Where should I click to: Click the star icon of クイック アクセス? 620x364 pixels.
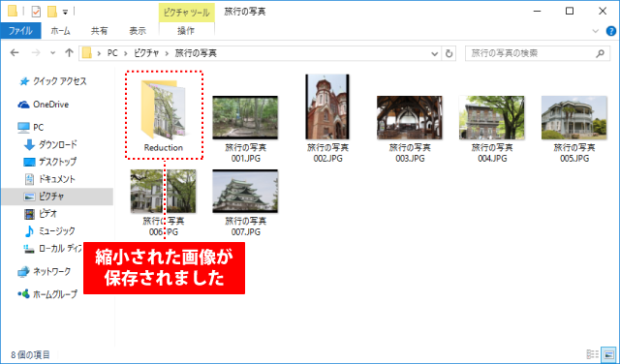(x=24, y=81)
